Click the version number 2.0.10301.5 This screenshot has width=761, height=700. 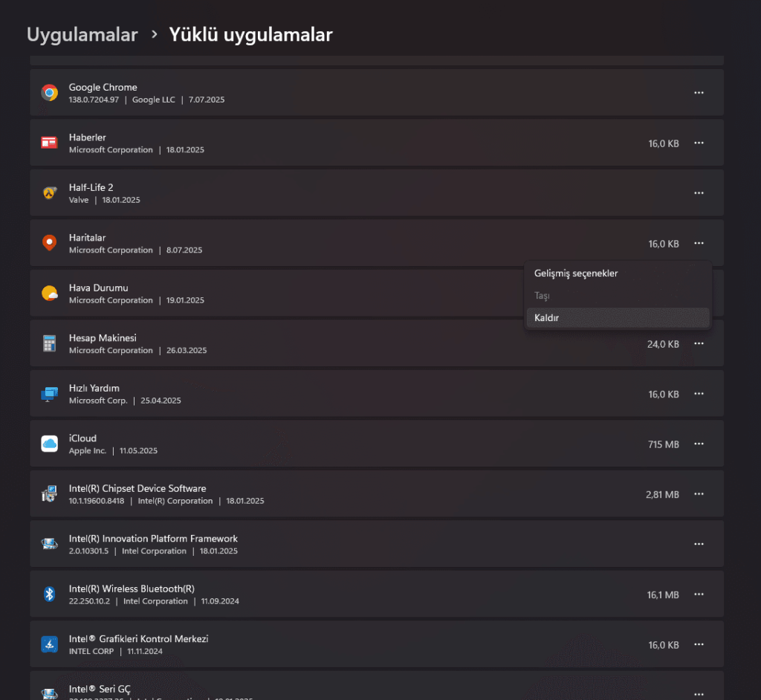[x=89, y=551]
